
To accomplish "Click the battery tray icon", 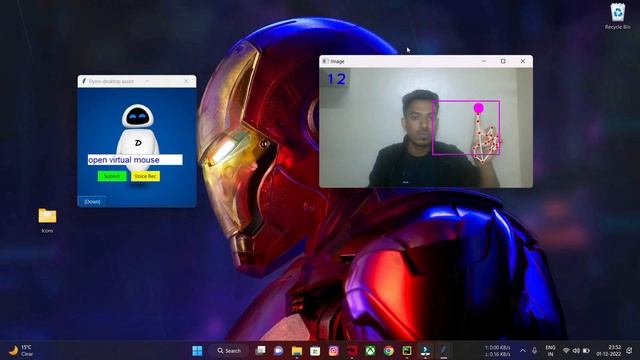I will (x=587, y=351).
